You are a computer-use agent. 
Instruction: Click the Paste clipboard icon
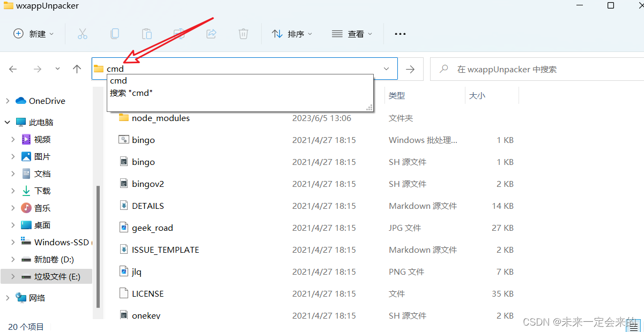pos(147,33)
